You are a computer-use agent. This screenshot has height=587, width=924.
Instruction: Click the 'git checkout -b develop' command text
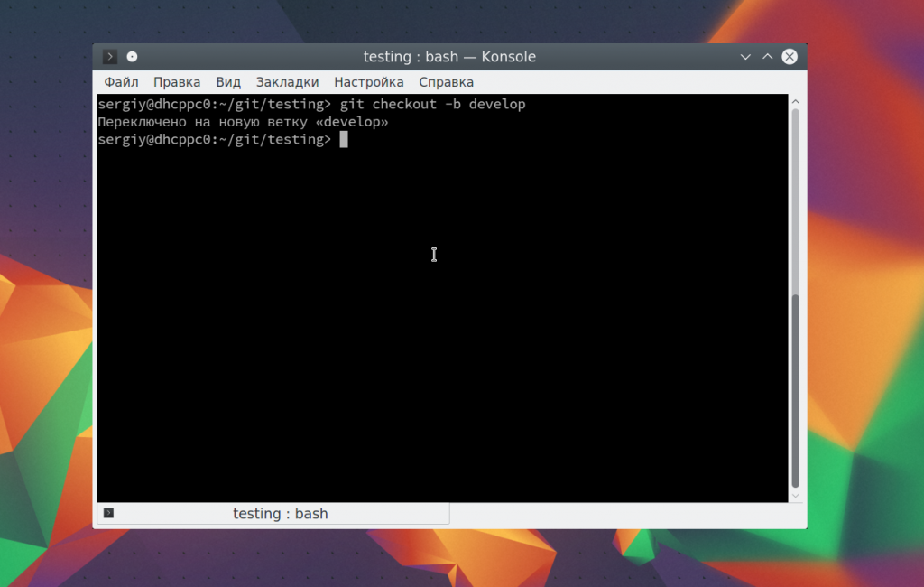432,105
